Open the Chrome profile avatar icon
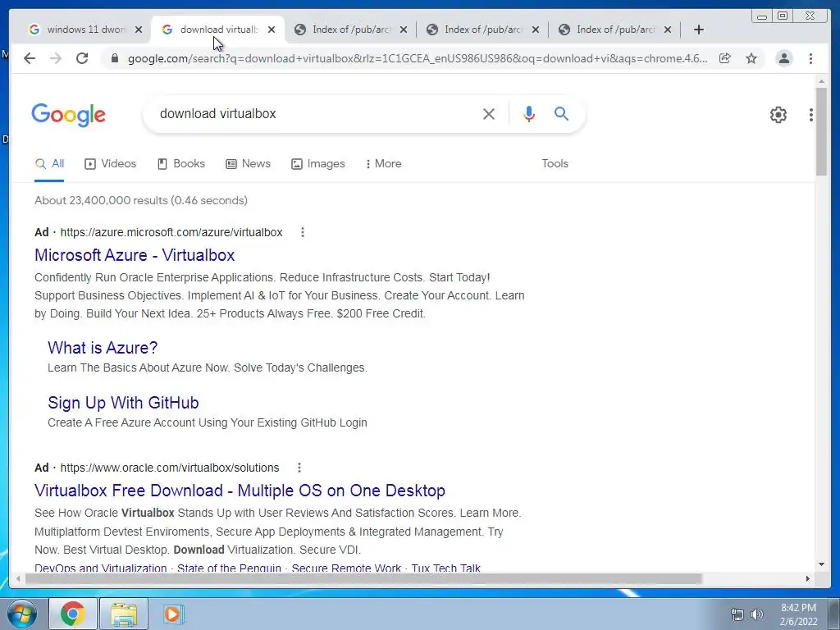Image resolution: width=840 pixels, height=630 pixels. point(784,58)
